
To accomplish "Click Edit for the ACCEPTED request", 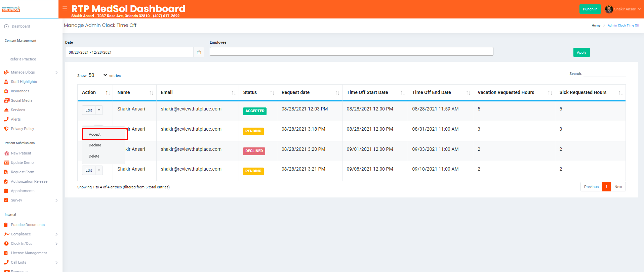I will click(x=89, y=110).
